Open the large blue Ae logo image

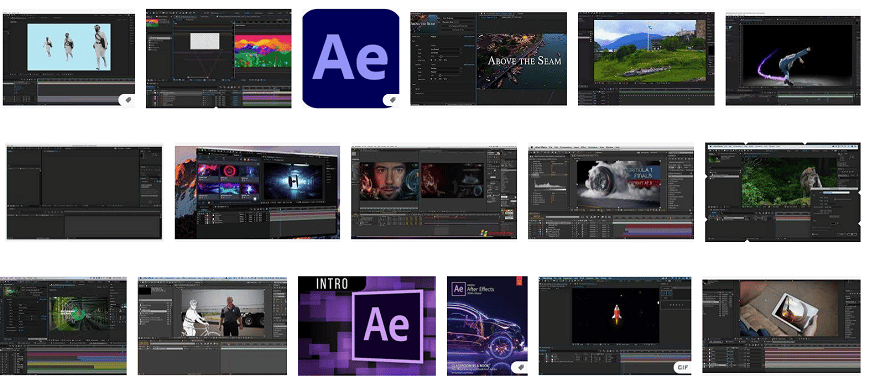351,58
